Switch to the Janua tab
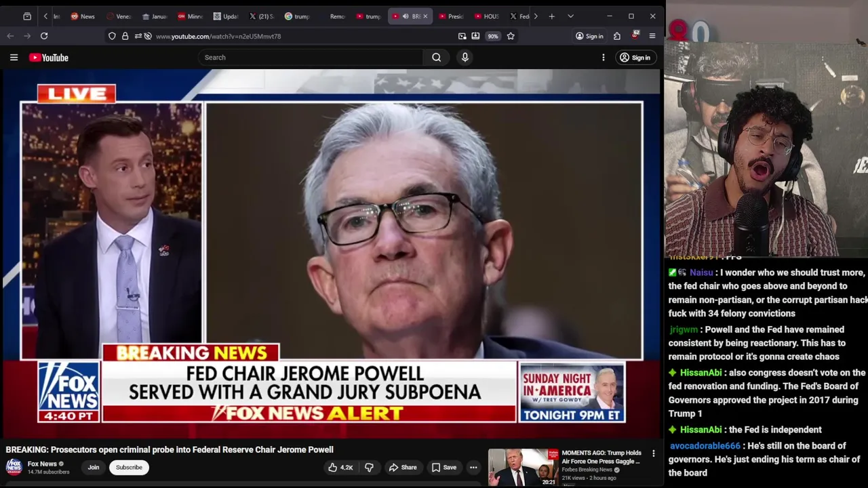The image size is (868, 488). [x=155, y=16]
